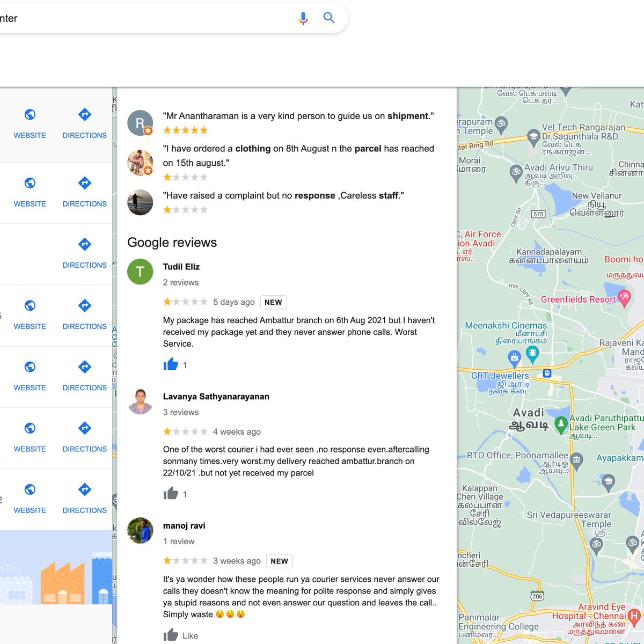Click the Avadi Paruthipattu Lake Green Park marker
Image resolution: width=644 pixels, height=644 pixels.
point(561,425)
